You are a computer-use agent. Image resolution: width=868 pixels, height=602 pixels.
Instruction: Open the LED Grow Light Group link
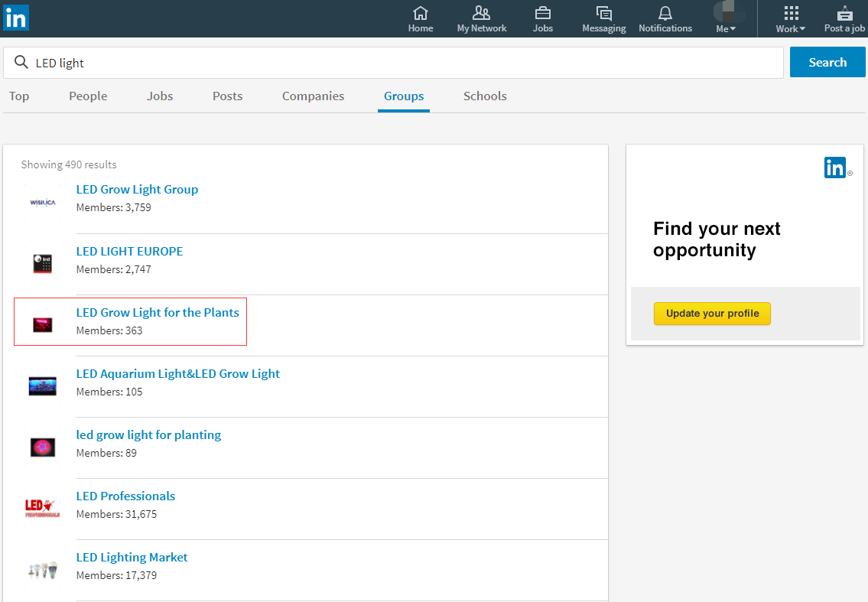137,190
